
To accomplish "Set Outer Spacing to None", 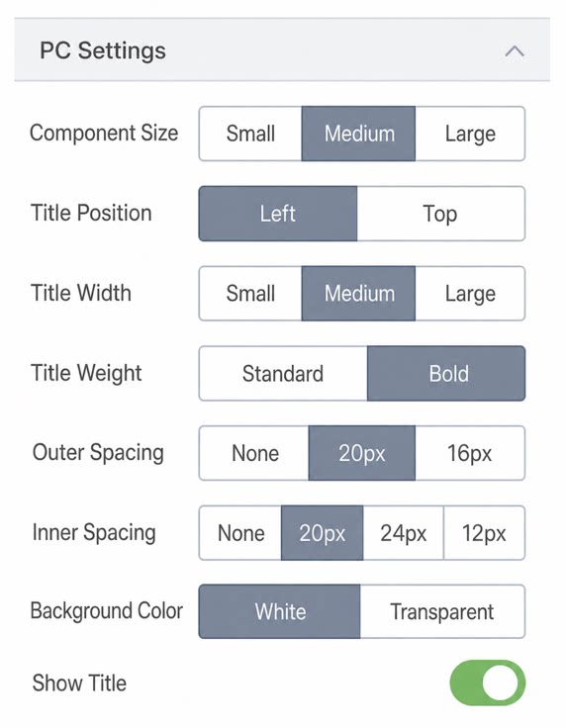I will pyautogui.click(x=254, y=453).
